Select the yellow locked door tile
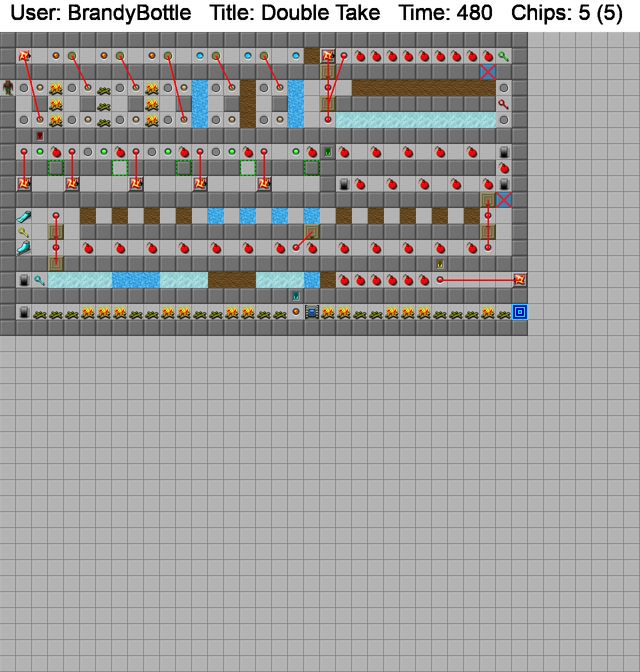 click(440, 264)
